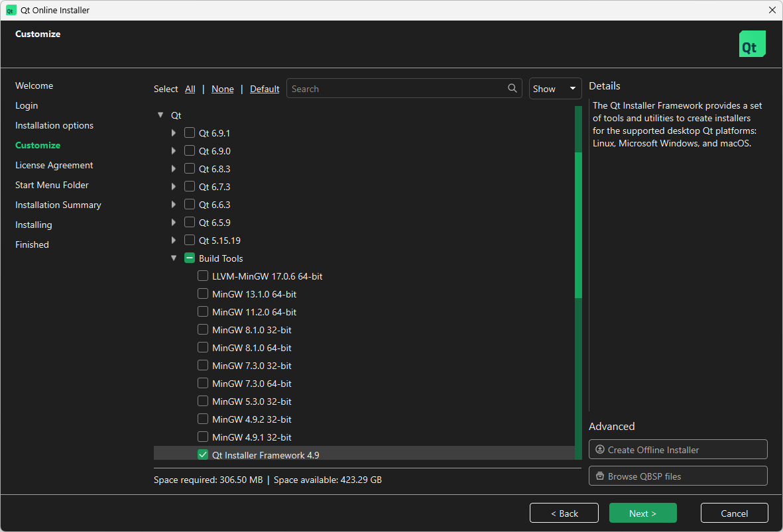This screenshot has height=532, width=783.
Task: Check the Qt 6.9.1 checkbox
Action: point(189,133)
